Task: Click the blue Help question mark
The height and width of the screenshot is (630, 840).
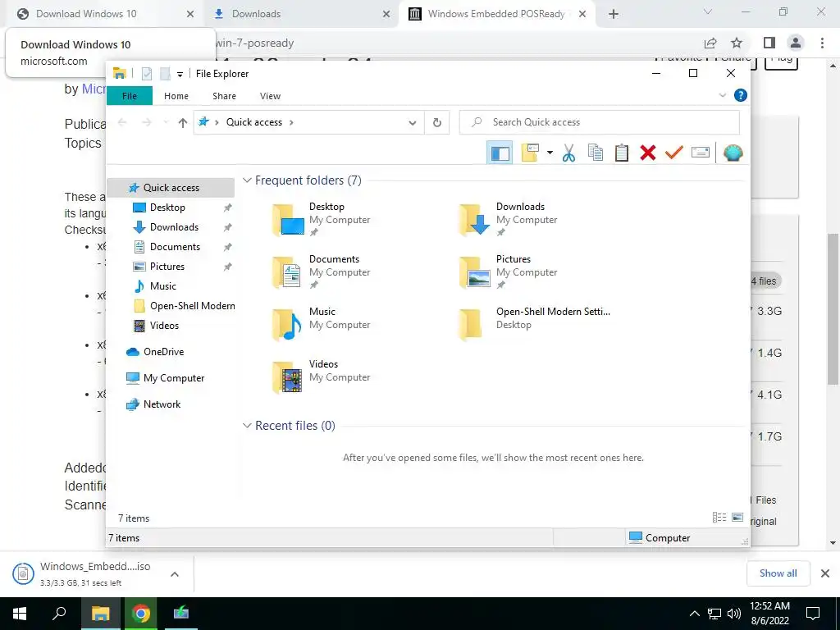Action: [x=741, y=95]
